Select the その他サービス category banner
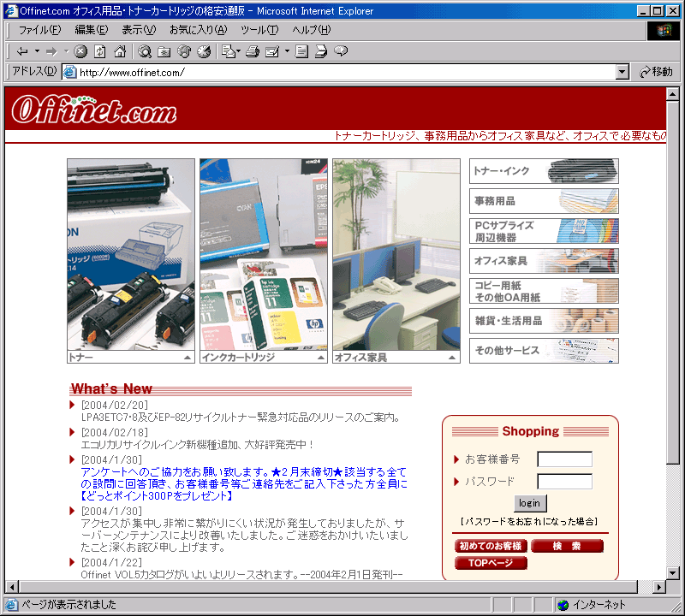685x616 pixels. 544,351
